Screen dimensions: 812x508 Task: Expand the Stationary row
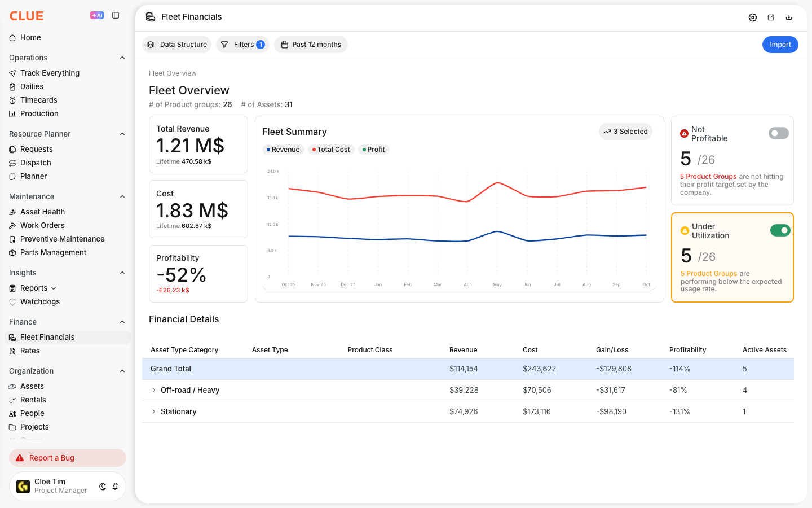coord(154,411)
